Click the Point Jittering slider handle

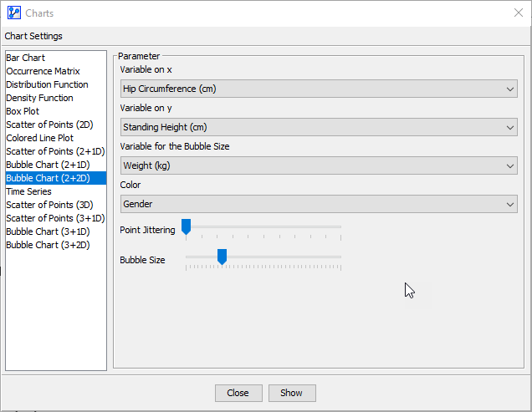[x=187, y=227]
